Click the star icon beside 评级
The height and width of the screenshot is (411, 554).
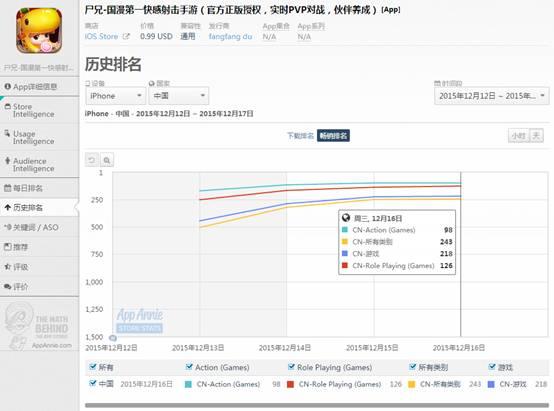[x=7, y=266]
